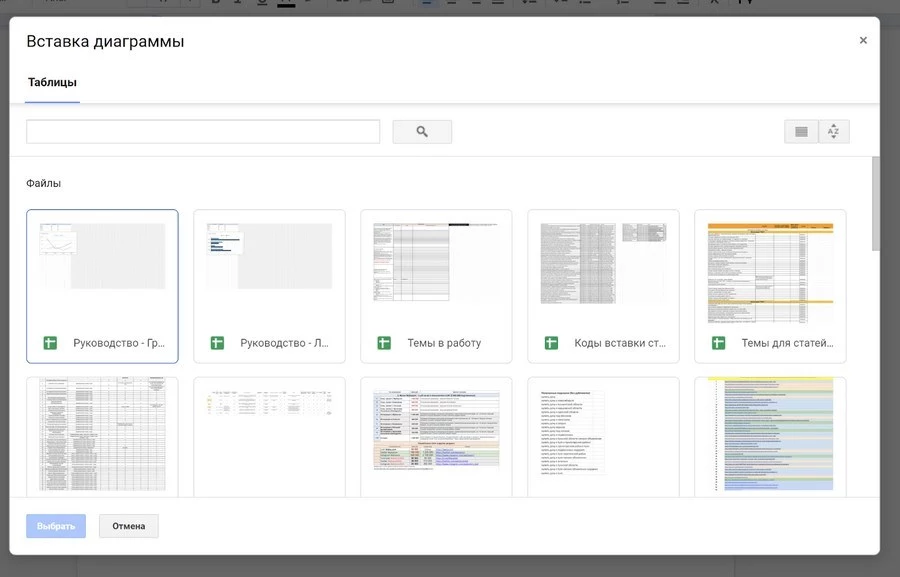Open the Таблицы tab
The height and width of the screenshot is (577, 900).
(x=52, y=83)
